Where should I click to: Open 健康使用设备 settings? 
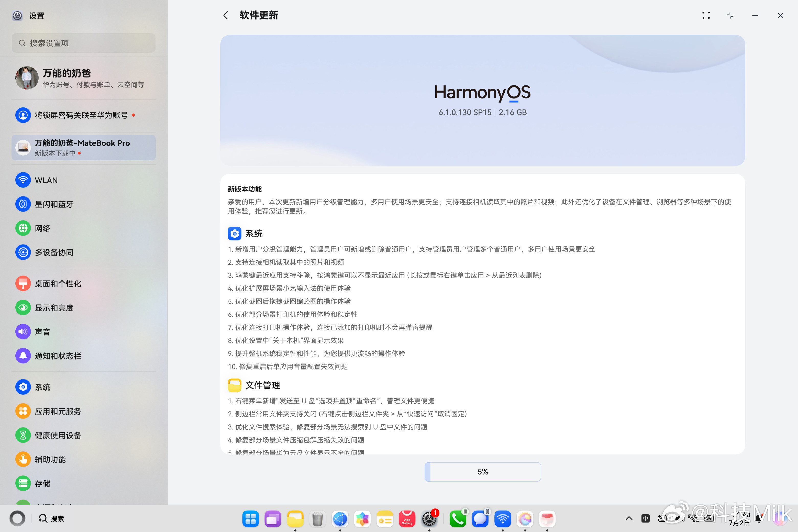pos(84,435)
